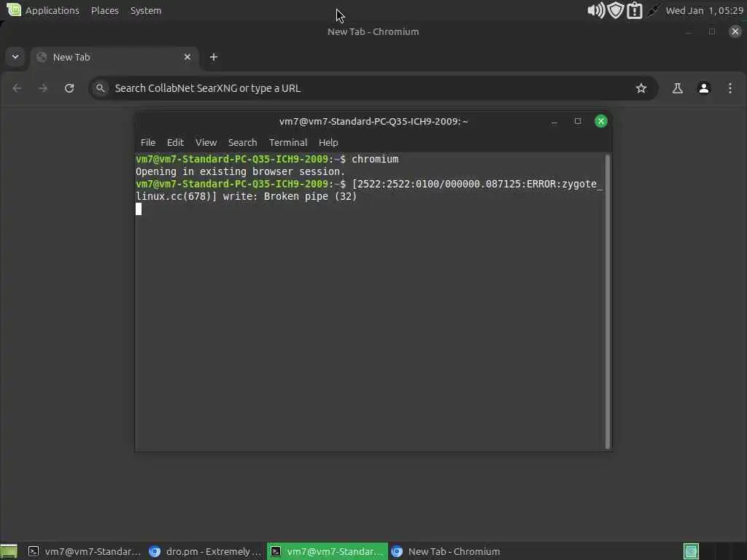Viewport: 747px width, 560px height.
Task: Open the Places menu in top panel
Action: (x=105, y=10)
